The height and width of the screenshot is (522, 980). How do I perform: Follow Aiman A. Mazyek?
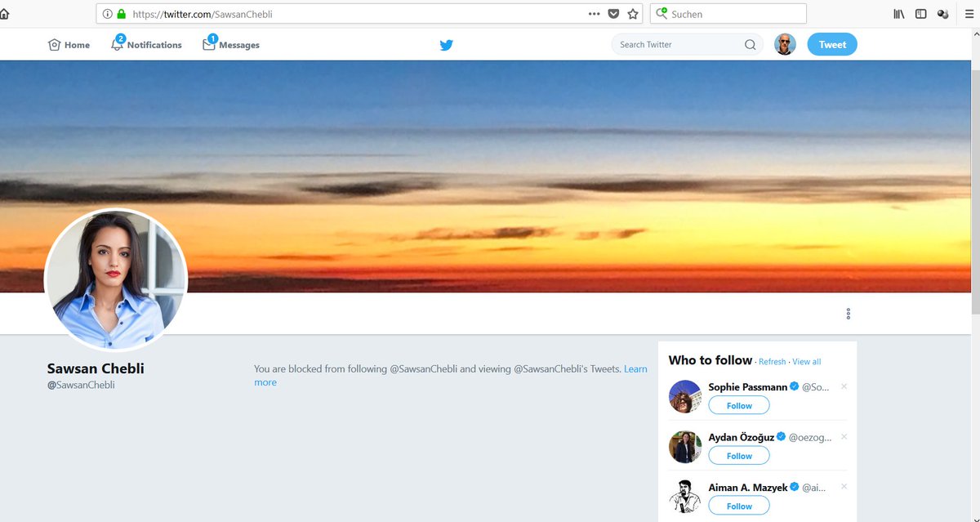(x=739, y=506)
